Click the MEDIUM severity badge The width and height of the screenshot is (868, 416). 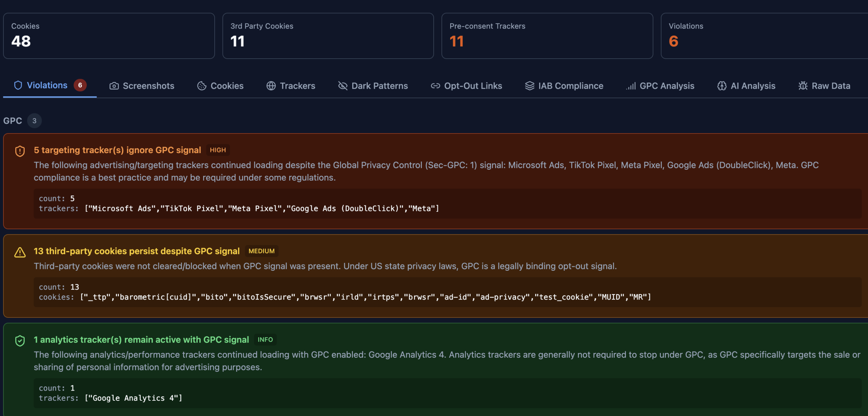pos(261,251)
